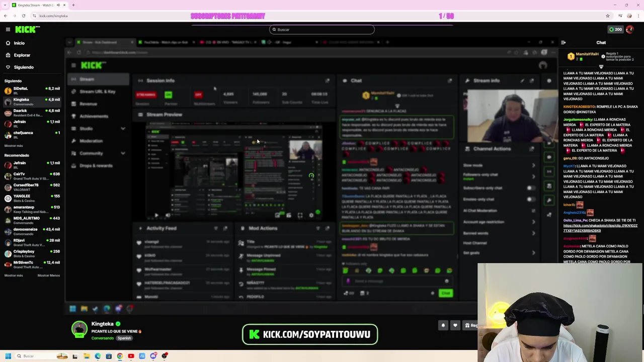Open File Explorer in Windows taskbar
The image size is (644, 362).
click(87, 356)
